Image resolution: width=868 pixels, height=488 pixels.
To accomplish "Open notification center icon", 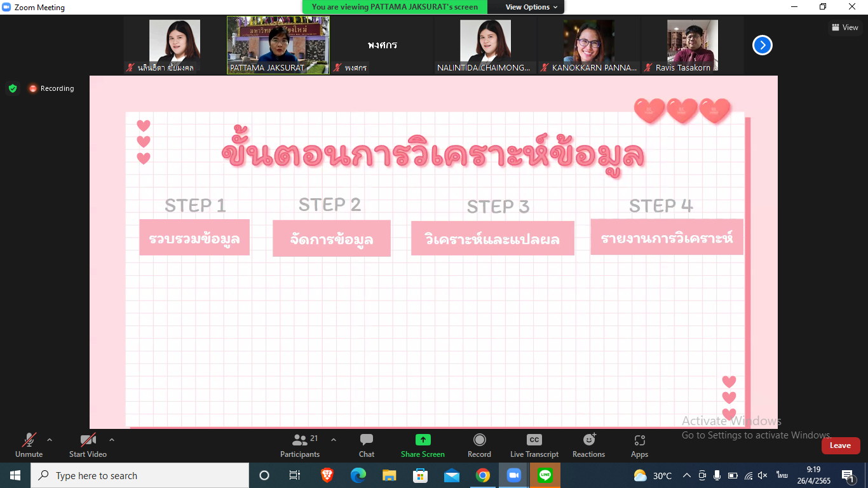I will tap(848, 475).
